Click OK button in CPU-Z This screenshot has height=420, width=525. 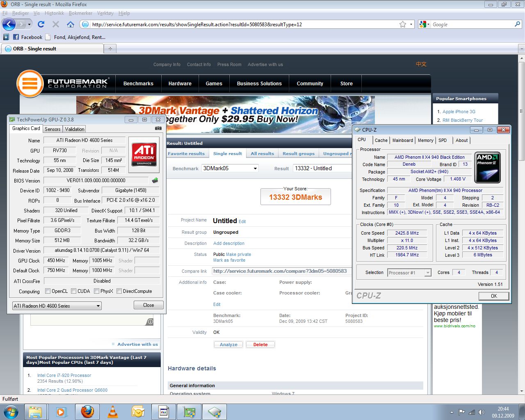[494, 296]
